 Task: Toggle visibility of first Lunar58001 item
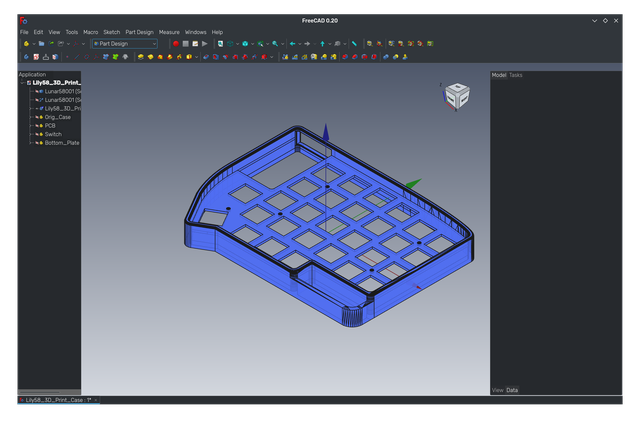click(37, 91)
